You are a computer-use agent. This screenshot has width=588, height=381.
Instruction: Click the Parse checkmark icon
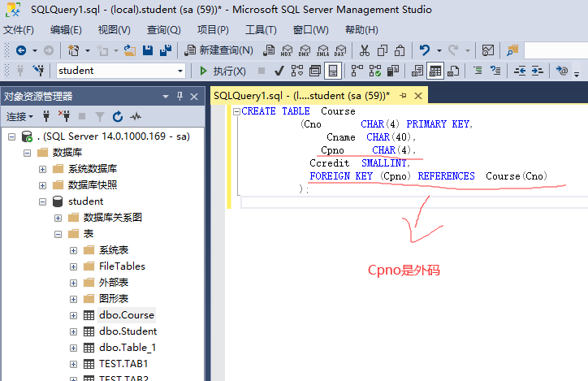tap(279, 71)
